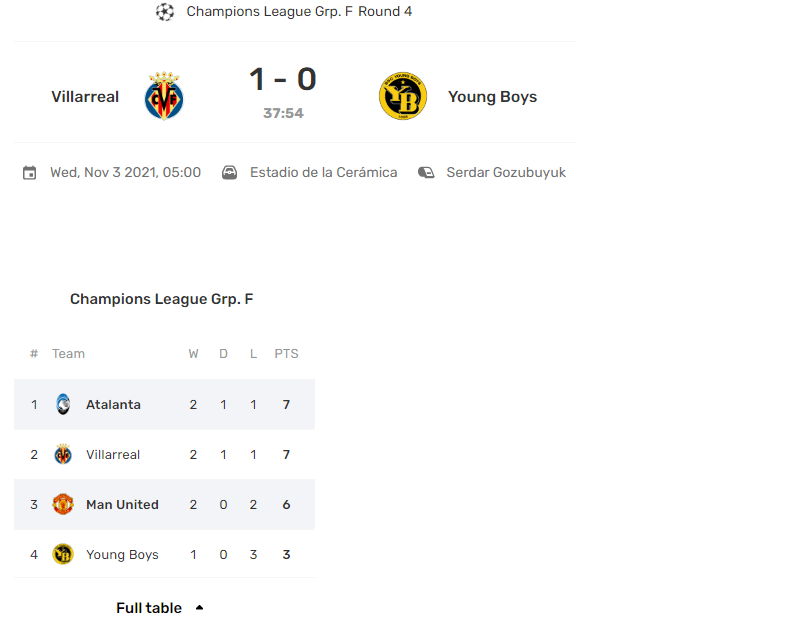Image resolution: width=805 pixels, height=636 pixels.
Task: Open Young Boys team name in match header
Action: (x=492, y=97)
